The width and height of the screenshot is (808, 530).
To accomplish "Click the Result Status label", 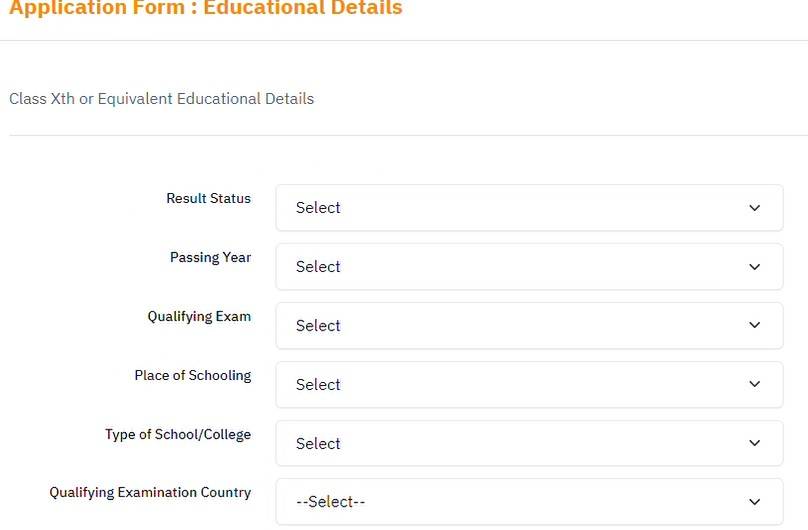I will [209, 198].
